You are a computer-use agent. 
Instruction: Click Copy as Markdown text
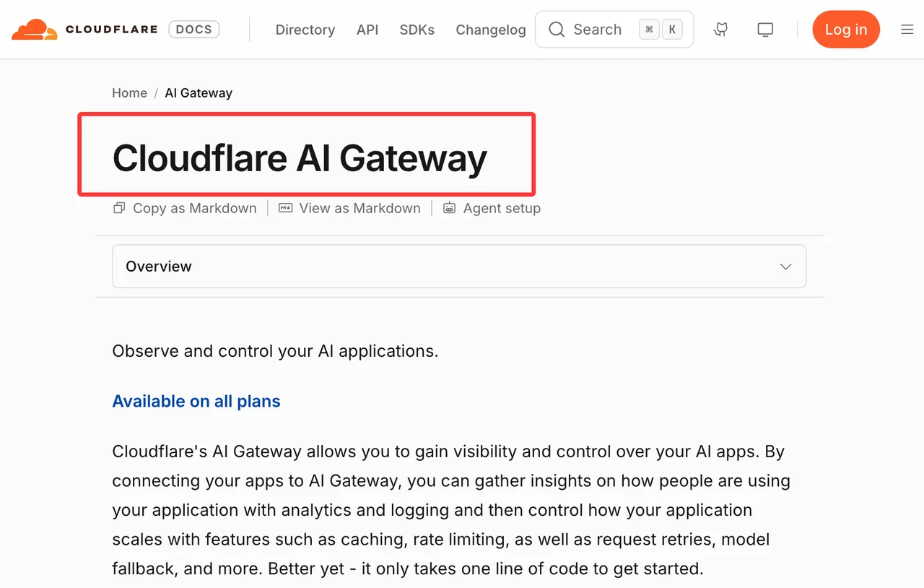click(195, 208)
